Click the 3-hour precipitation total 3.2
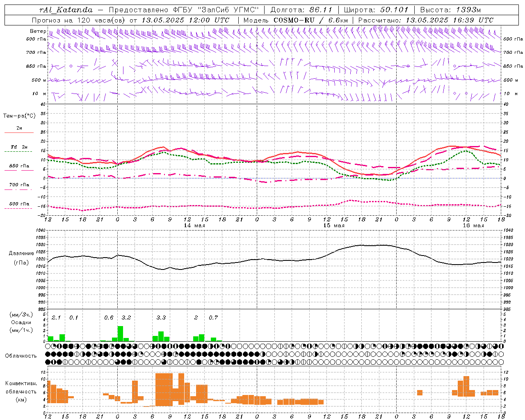This screenshot has width=525, height=420. coord(126,318)
